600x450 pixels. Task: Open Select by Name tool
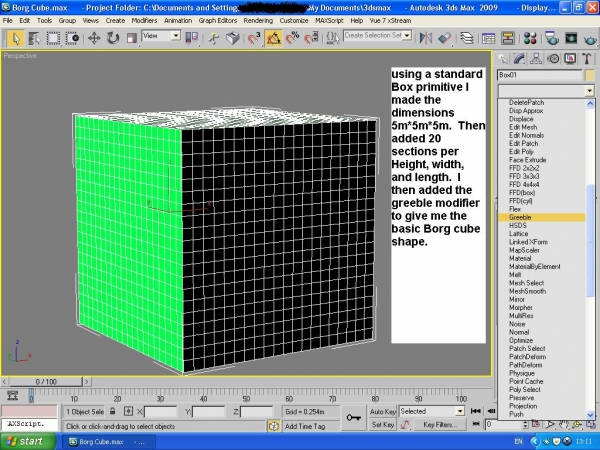pyautogui.click(x=34, y=38)
